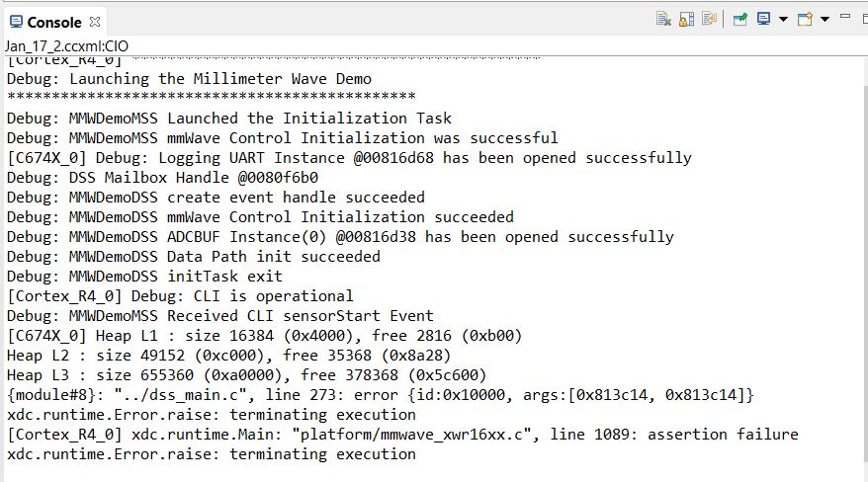Viewport: 868px width, 482px height.
Task: Expand the Open Console dropdown arrow
Action: click(x=825, y=20)
